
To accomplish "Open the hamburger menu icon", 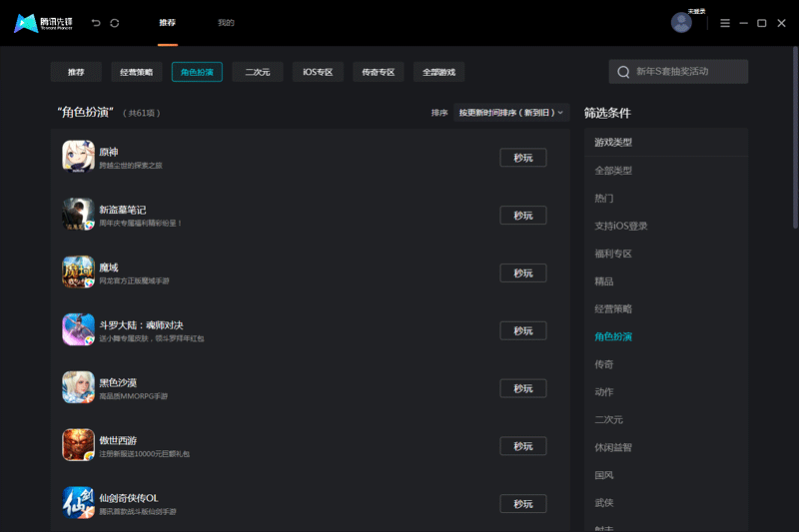I will coord(725,23).
